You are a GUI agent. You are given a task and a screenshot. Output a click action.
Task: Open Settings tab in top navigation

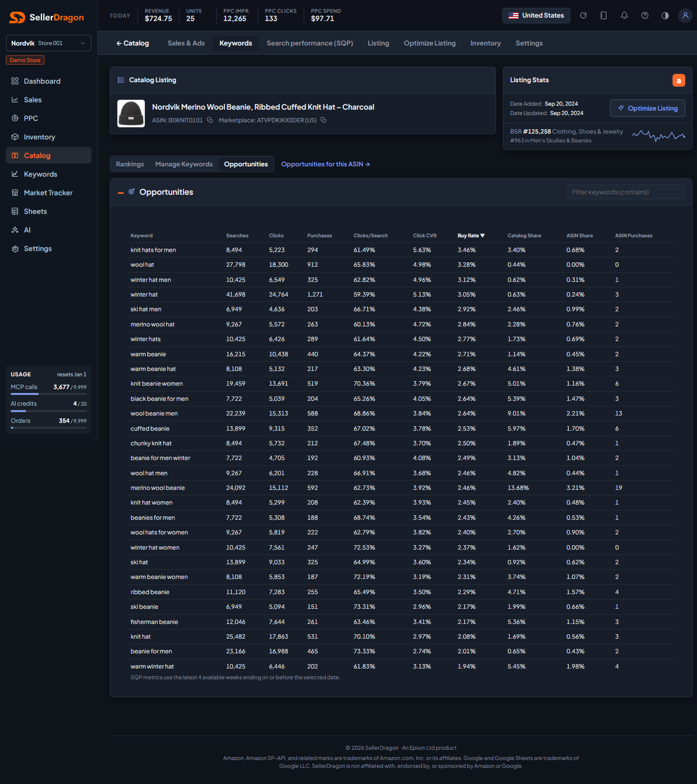(529, 43)
